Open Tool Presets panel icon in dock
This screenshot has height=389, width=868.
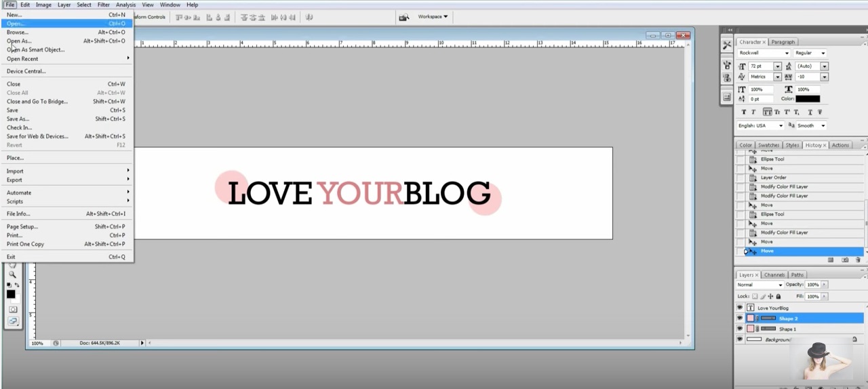(727, 45)
